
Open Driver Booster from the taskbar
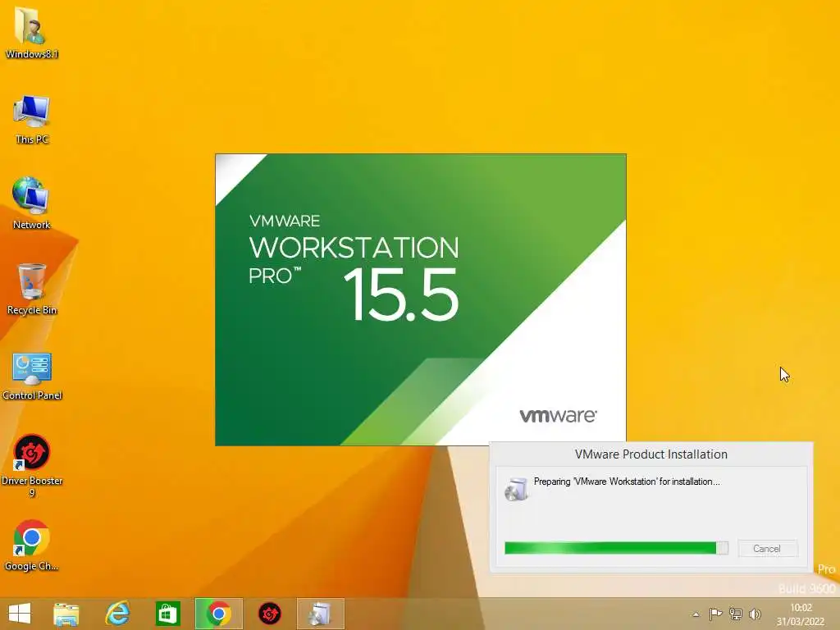point(269,614)
